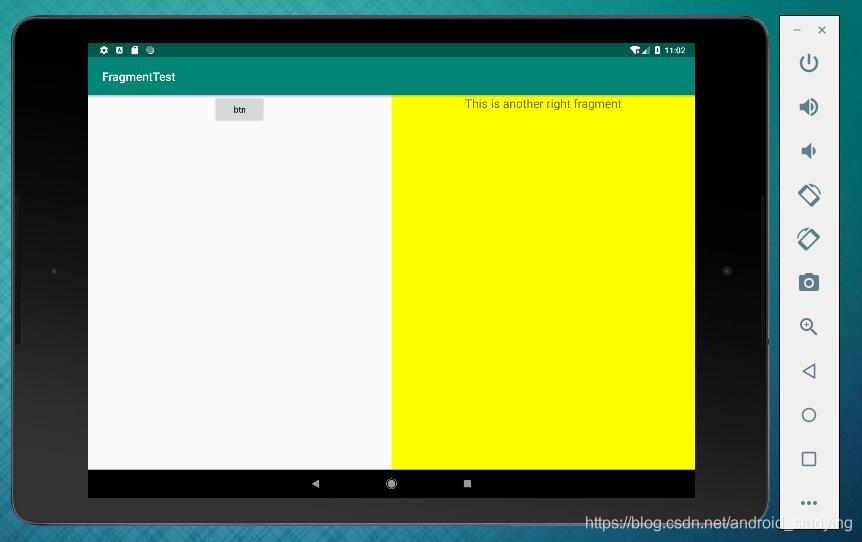The width and height of the screenshot is (862, 542).
Task: Open extended controls via the three dots icon
Action: tap(809, 503)
